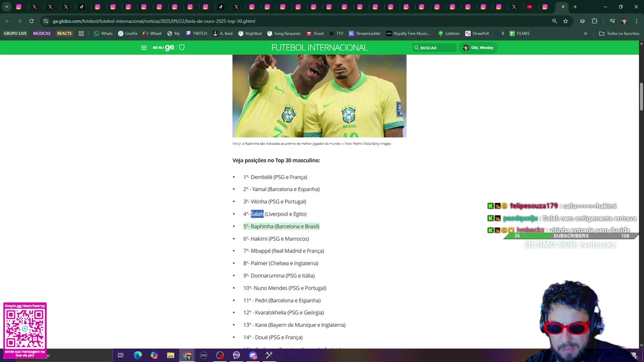Open Microsoft Edge from the taskbar

click(138, 355)
